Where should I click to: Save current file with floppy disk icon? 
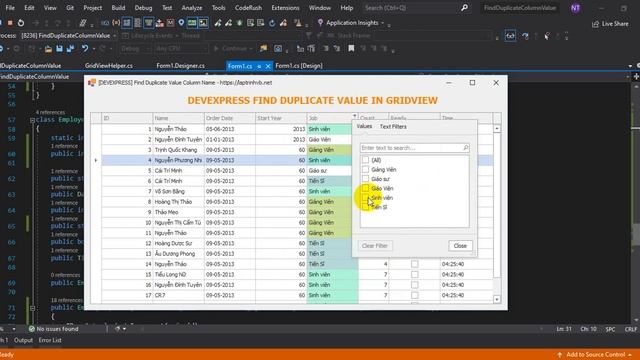(x=60, y=49)
